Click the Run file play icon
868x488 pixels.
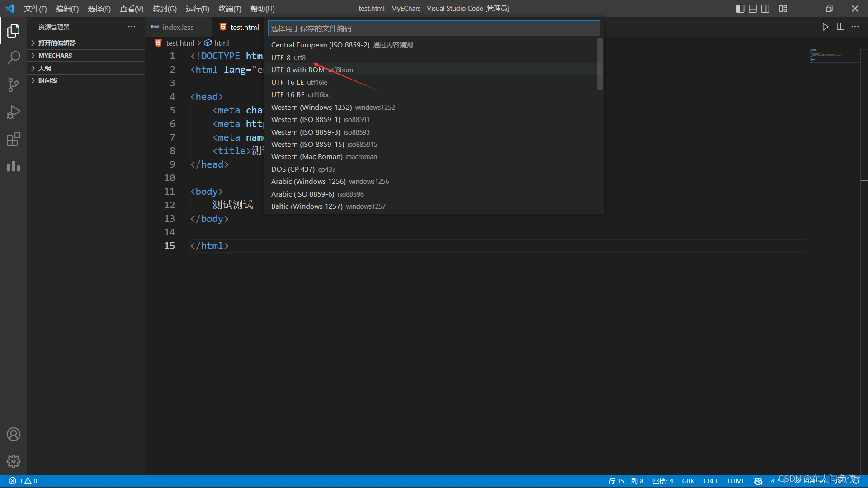pyautogui.click(x=825, y=27)
